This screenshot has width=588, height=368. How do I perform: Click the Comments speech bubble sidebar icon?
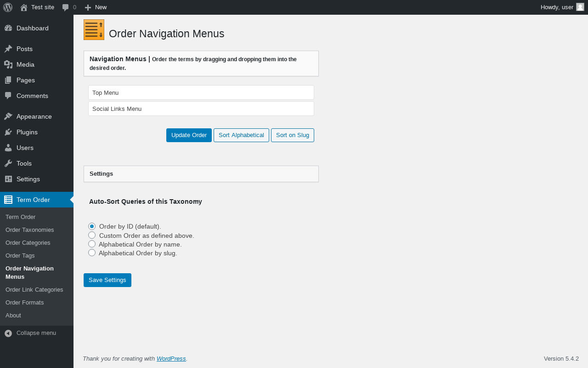pyautogui.click(x=8, y=96)
